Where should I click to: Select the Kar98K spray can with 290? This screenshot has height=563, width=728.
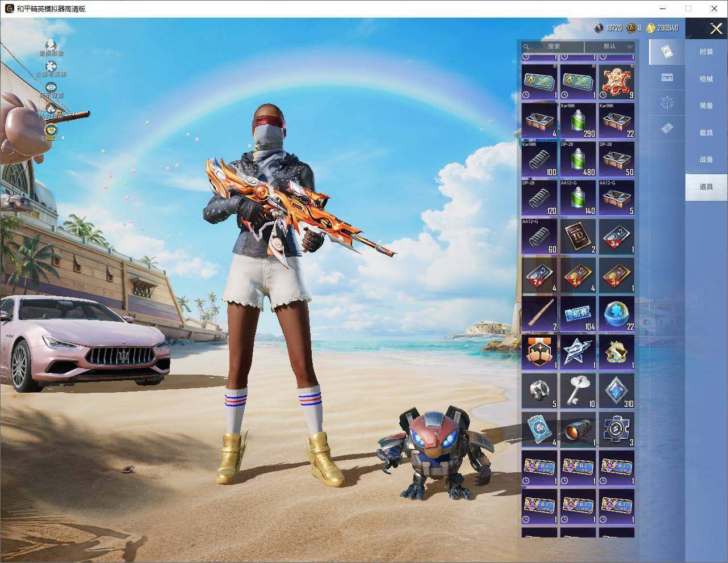tap(578, 120)
